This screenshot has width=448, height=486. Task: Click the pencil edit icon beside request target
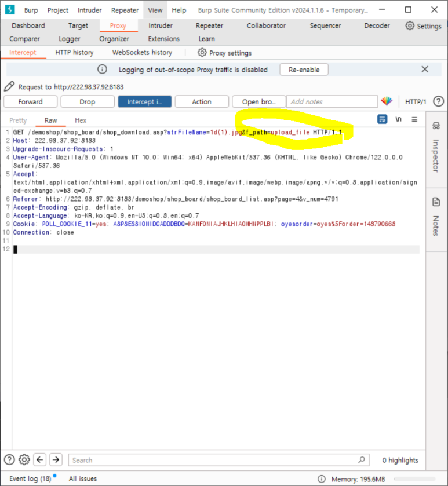pyautogui.click(x=9, y=86)
